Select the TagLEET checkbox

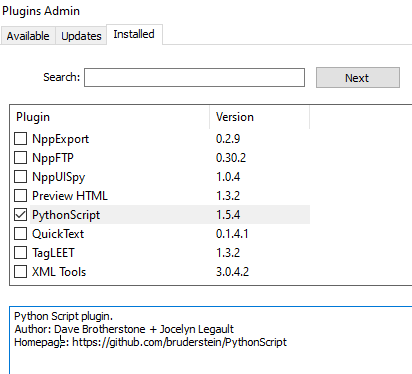pos(20,253)
